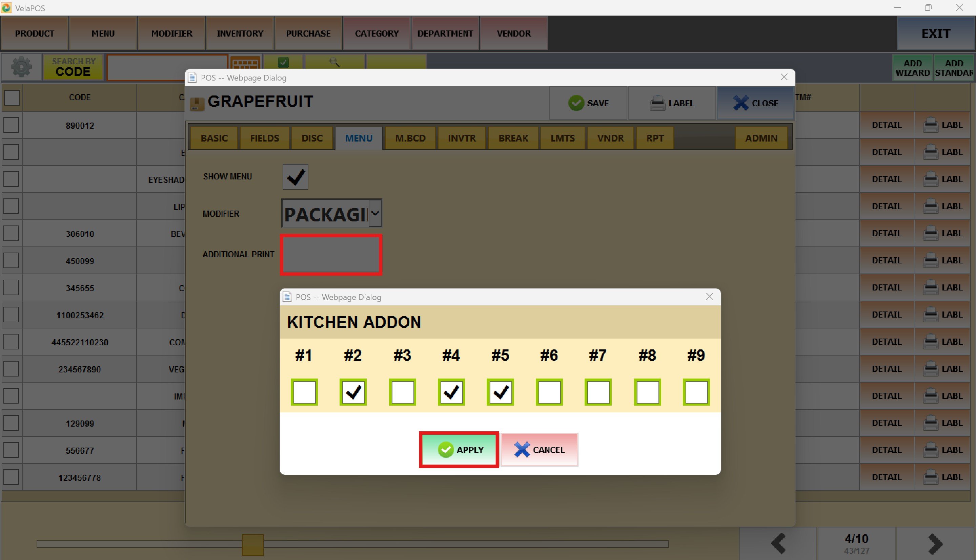976x560 pixels.
Task: Uncheck kitchen addon #4 checkbox
Action: [451, 392]
